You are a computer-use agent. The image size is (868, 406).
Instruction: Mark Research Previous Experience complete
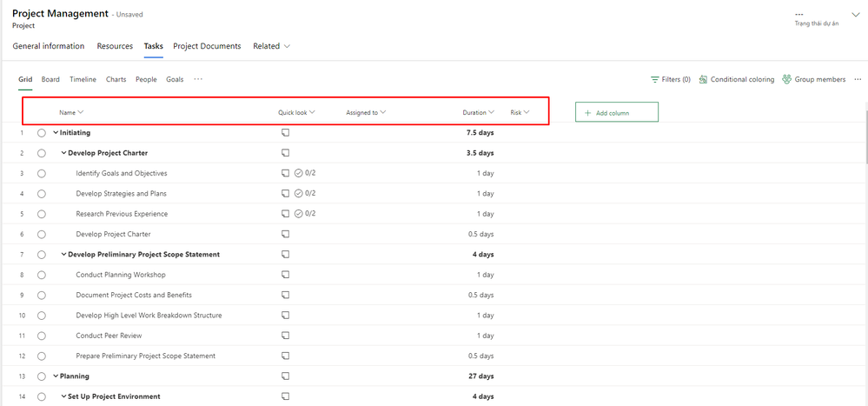42,214
